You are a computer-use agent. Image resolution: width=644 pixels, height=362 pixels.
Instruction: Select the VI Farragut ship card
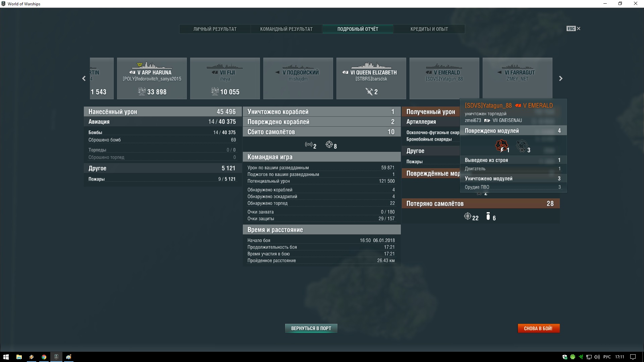(x=518, y=78)
